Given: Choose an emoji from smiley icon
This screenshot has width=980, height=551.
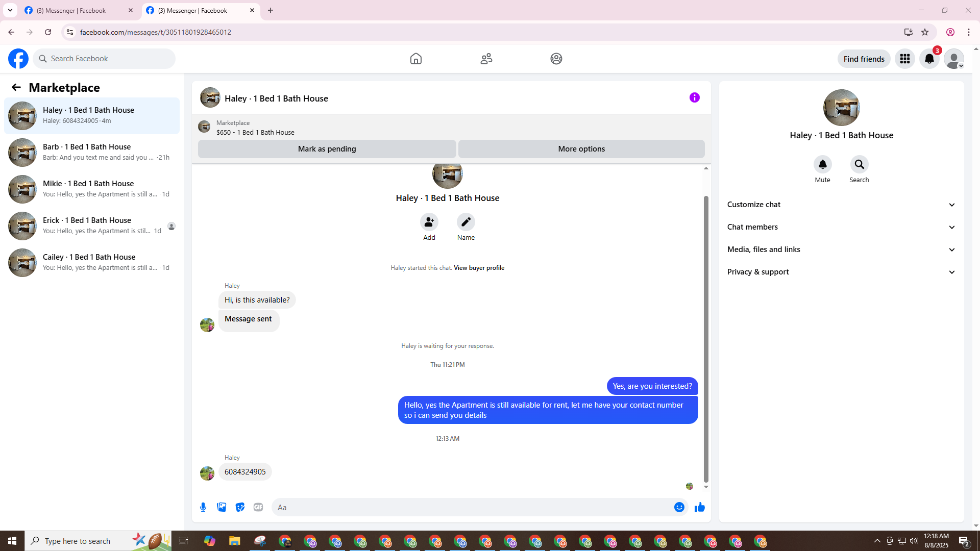Looking at the screenshot, I should click(679, 507).
